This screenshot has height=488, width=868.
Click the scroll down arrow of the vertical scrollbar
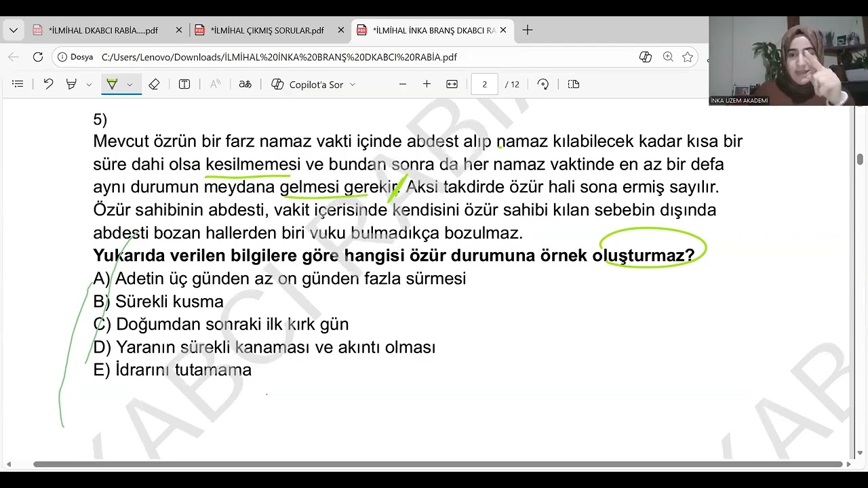click(x=860, y=453)
